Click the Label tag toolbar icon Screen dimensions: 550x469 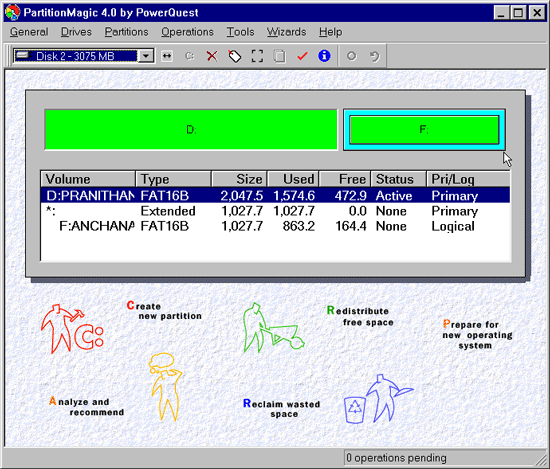tap(235, 56)
